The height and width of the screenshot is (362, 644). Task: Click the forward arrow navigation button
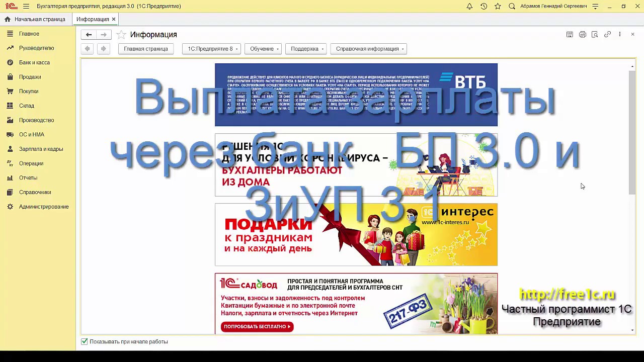tap(104, 35)
